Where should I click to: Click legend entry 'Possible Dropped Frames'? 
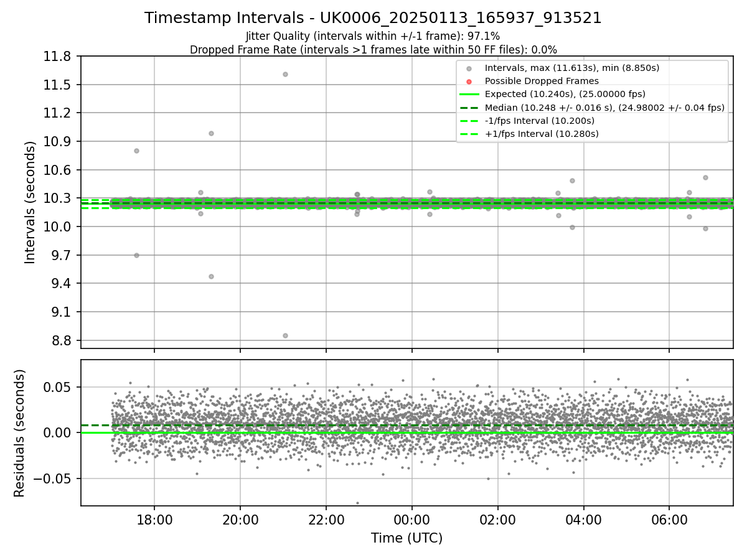click(x=542, y=81)
